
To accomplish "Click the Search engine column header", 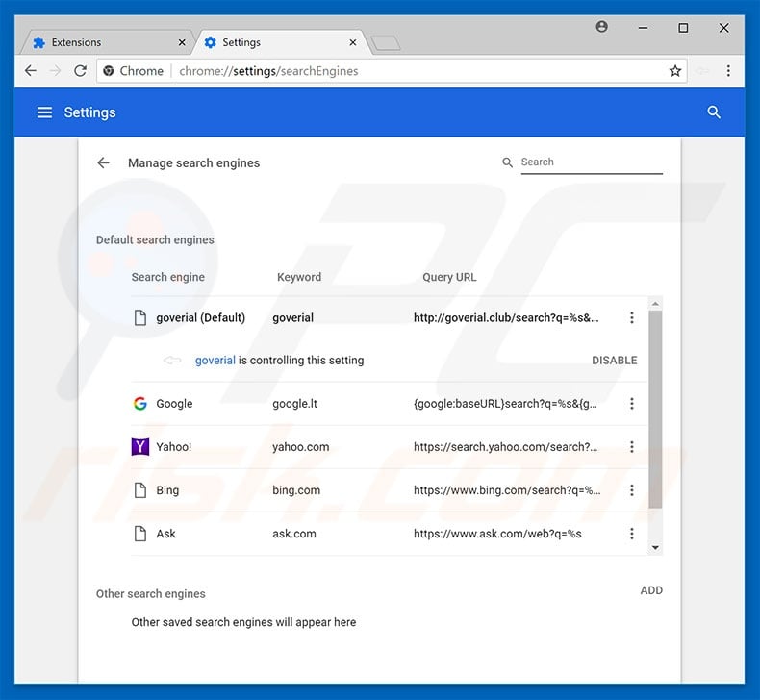I will (x=167, y=277).
